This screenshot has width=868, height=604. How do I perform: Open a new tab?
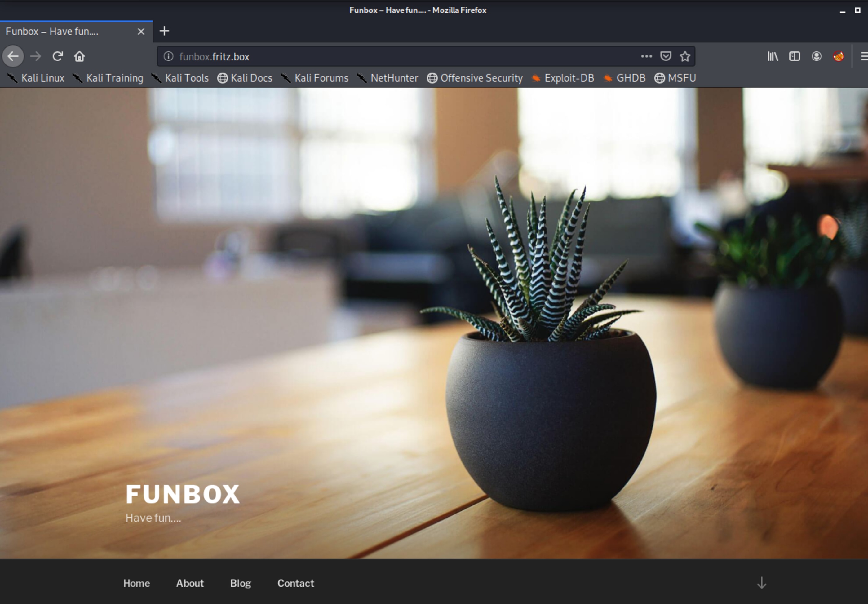coord(164,31)
